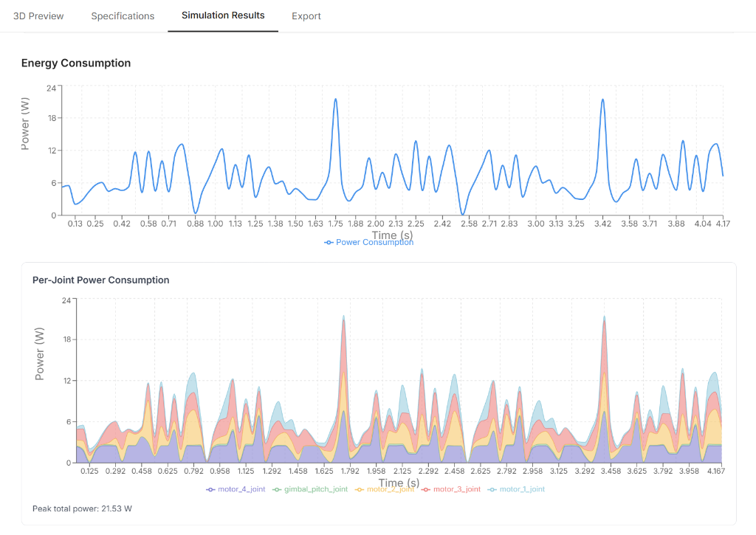Image resolution: width=756 pixels, height=535 pixels.
Task: Click the peak value marker on top chart
Action: coord(334,97)
